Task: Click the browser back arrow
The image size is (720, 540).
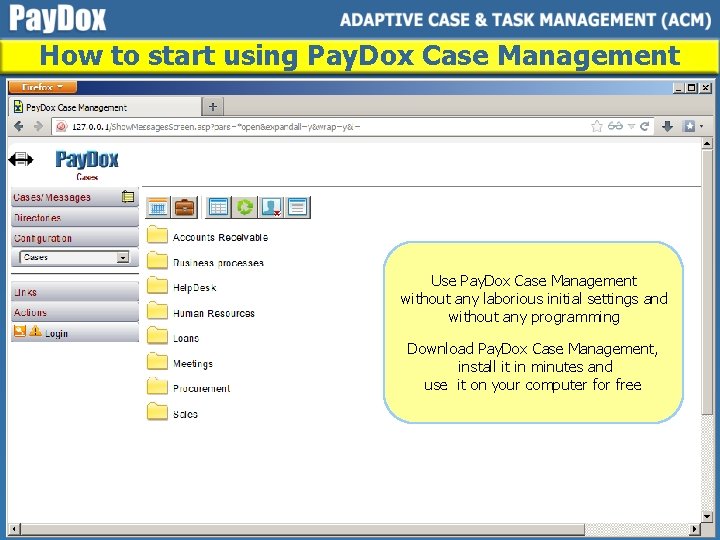Action: pos(19,126)
